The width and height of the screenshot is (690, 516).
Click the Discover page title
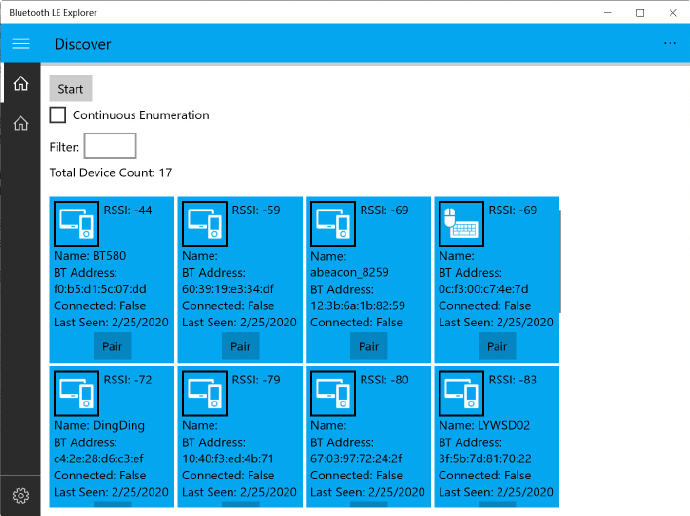pyautogui.click(x=83, y=44)
